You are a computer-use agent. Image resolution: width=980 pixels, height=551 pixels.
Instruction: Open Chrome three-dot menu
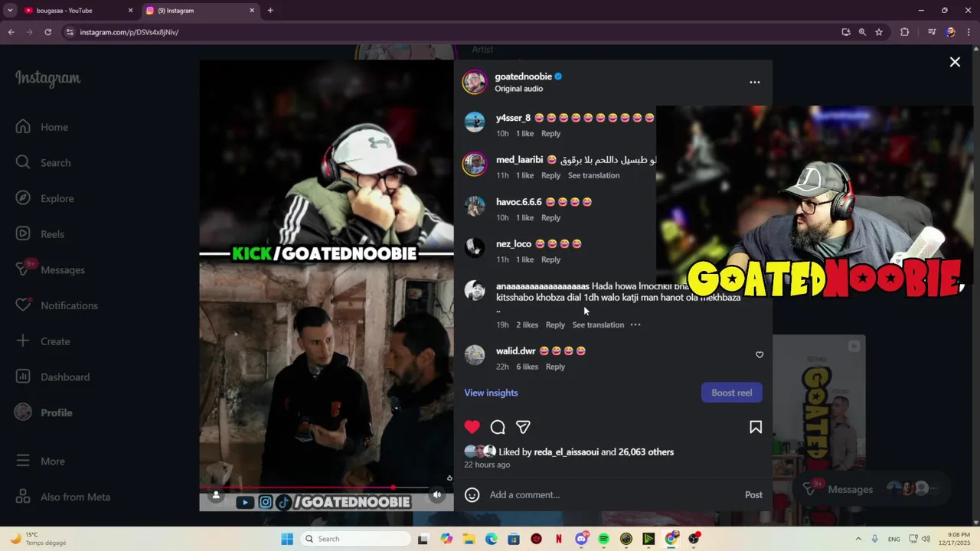pos(969,32)
